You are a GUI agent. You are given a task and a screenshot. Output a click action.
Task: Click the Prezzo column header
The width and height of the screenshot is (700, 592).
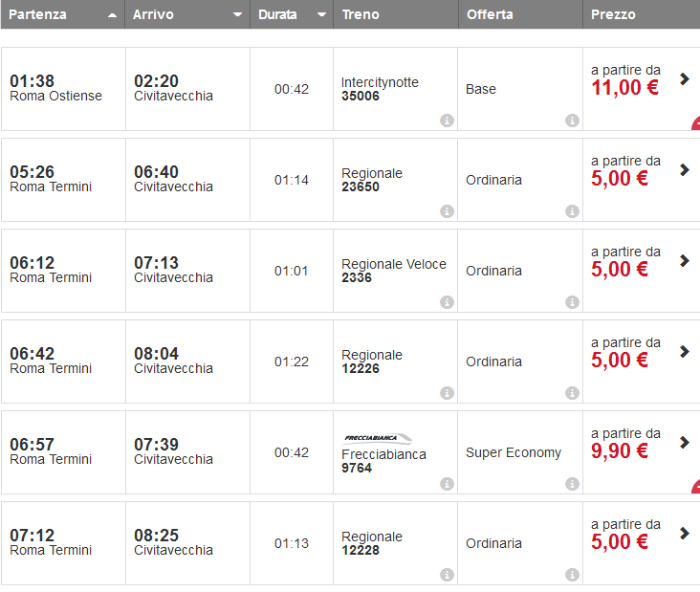click(613, 15)
